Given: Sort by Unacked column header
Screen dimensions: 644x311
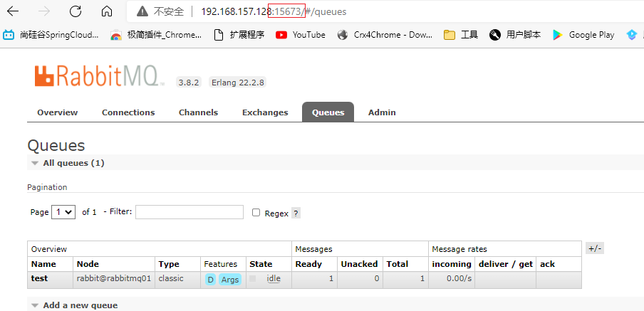Looking at the screenshot, I should (359, 264).
